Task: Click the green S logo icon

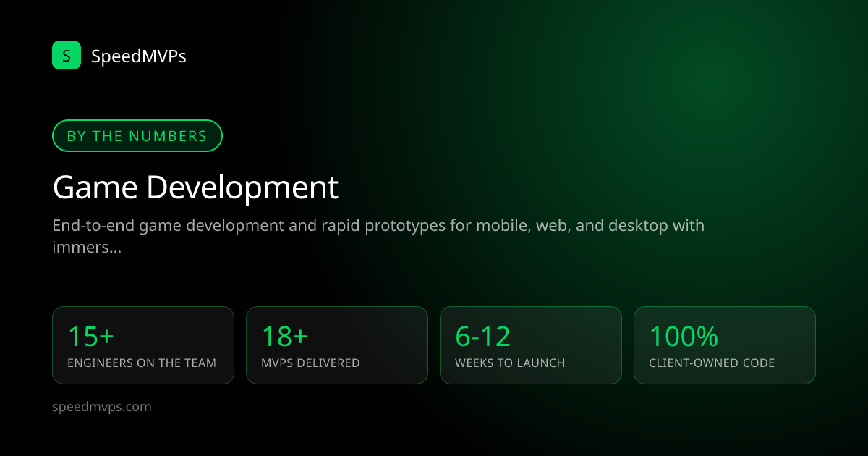Action: [67, 55]
